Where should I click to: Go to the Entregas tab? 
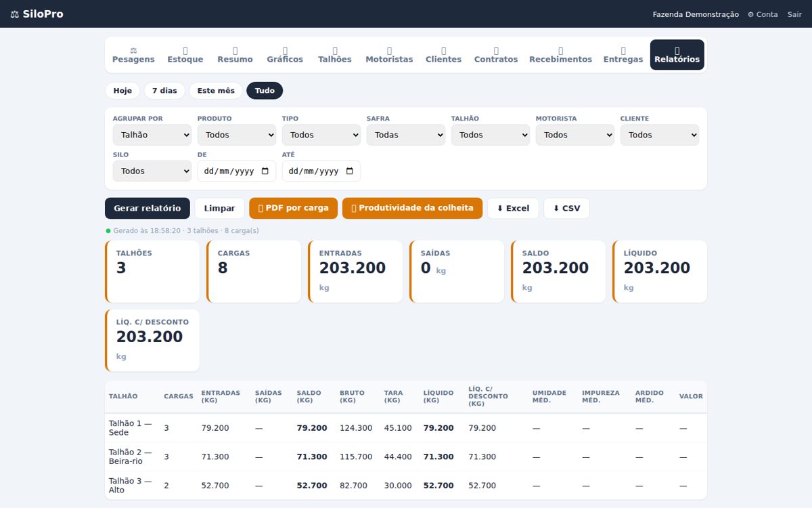(623, 55)
